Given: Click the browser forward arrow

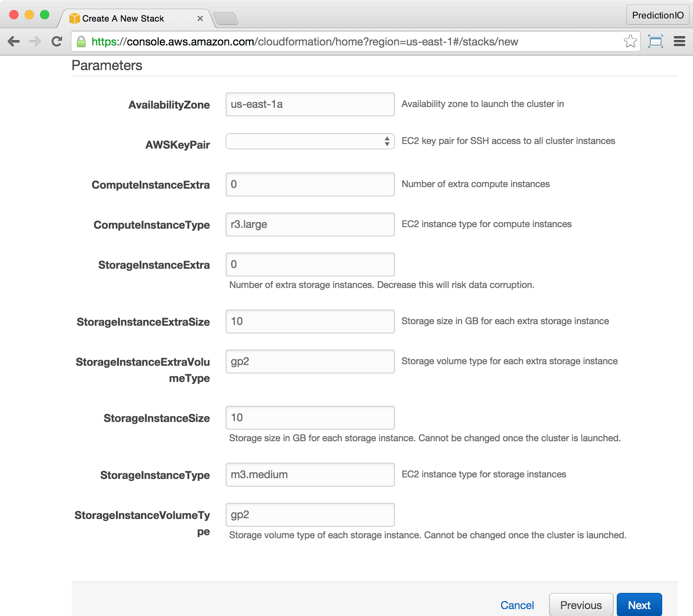Looking at the screenshot, I should (x=35, y=42).
